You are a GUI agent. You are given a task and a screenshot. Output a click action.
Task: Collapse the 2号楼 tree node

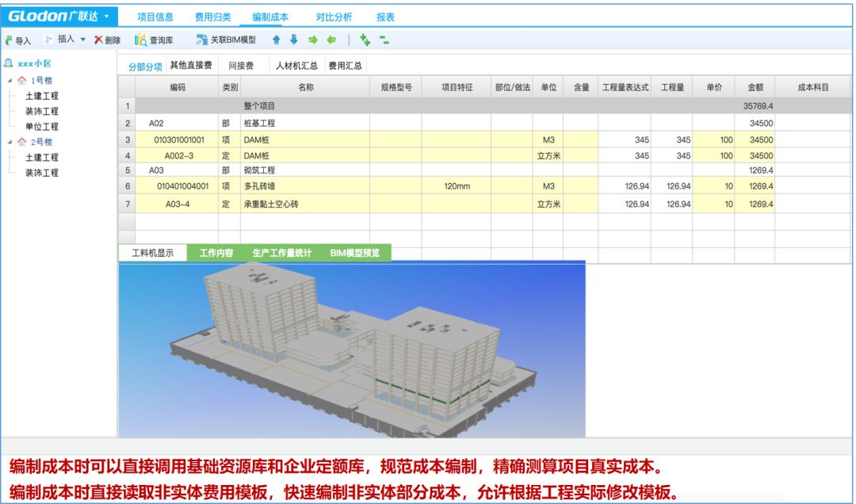10,142
